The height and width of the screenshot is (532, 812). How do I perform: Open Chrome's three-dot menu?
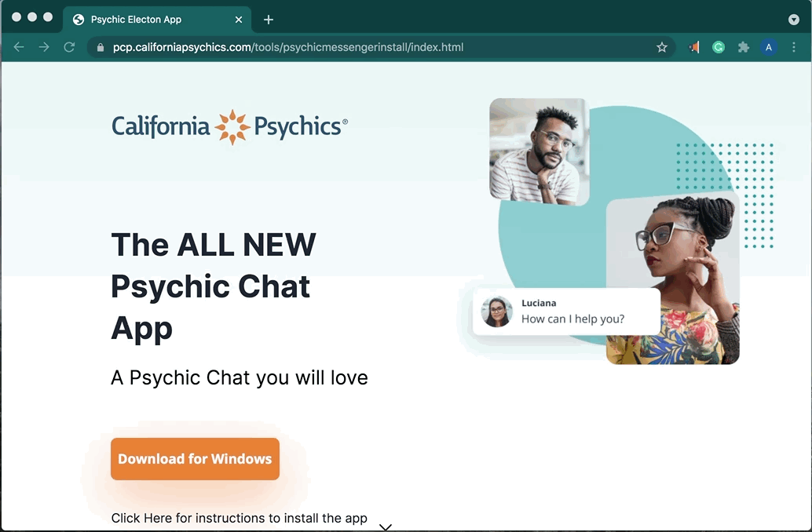coord(795,47)
